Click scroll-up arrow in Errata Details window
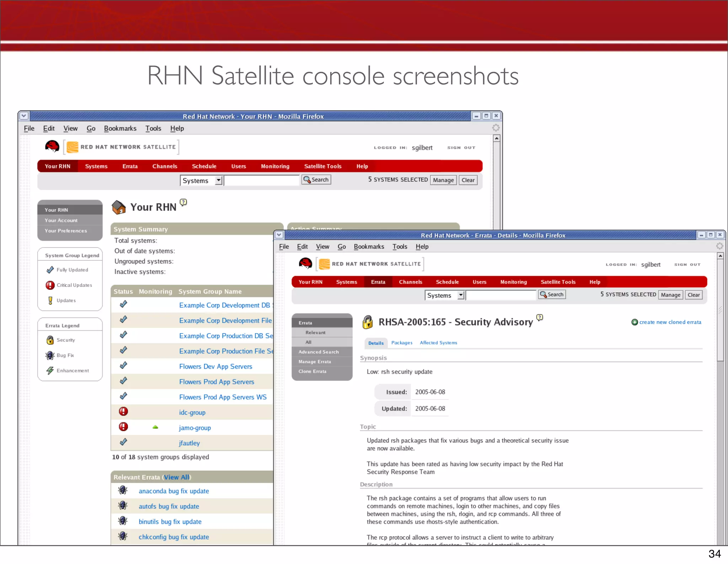 [720, 256]
